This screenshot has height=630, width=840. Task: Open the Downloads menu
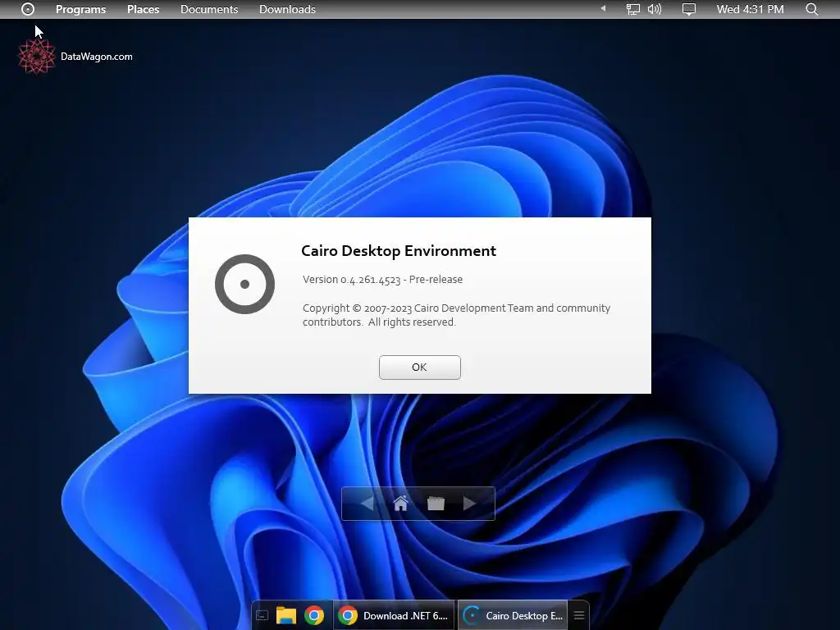[287, 9]
